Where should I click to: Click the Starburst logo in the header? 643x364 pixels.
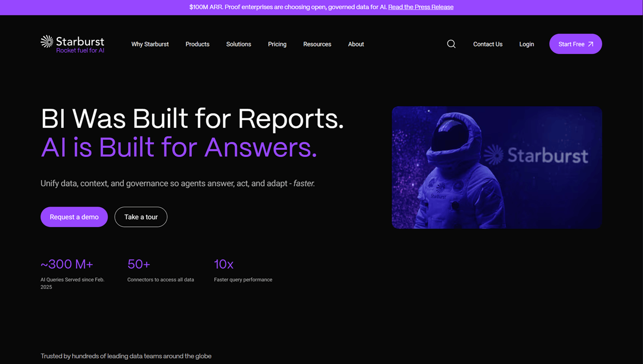point(72,44)
